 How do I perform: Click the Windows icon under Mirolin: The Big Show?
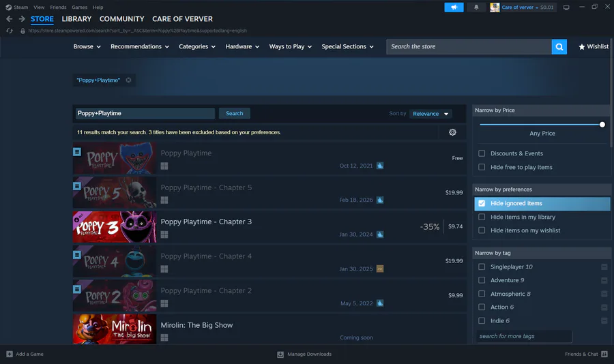164,337
